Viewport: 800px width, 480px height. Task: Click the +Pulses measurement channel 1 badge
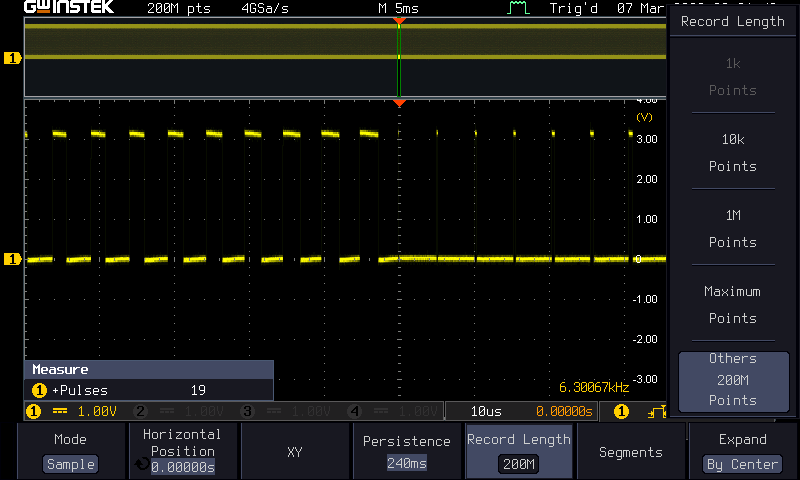coord(40,390)
